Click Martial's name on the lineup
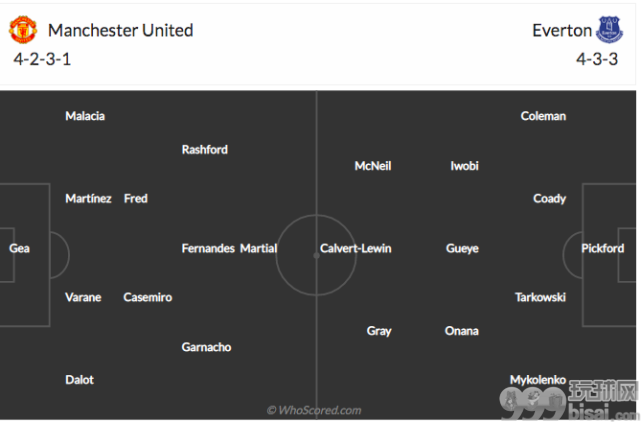Screen dimensions: 641x422 [x=258, y=248]
